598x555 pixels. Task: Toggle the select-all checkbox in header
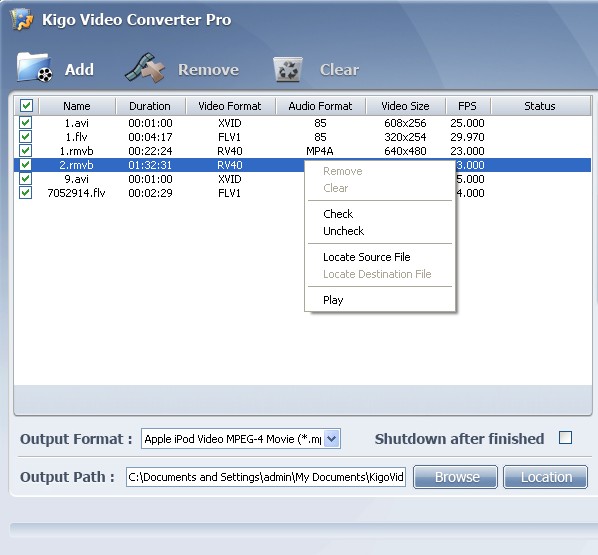26,106
